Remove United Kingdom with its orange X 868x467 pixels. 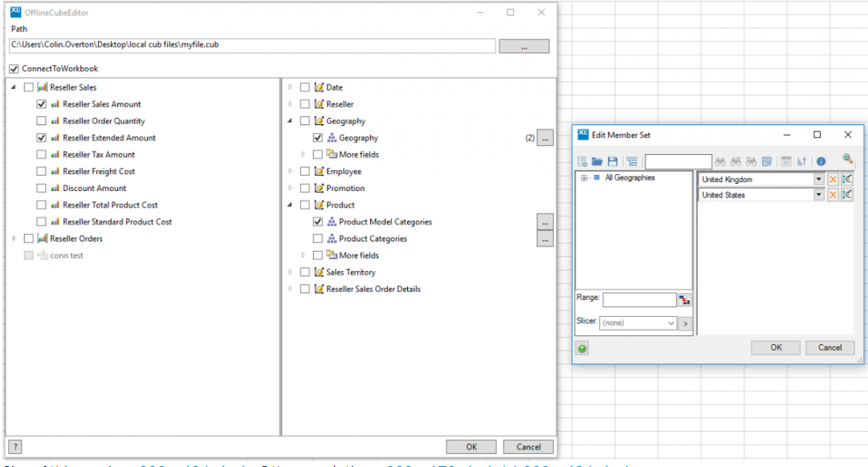[833, 179]
